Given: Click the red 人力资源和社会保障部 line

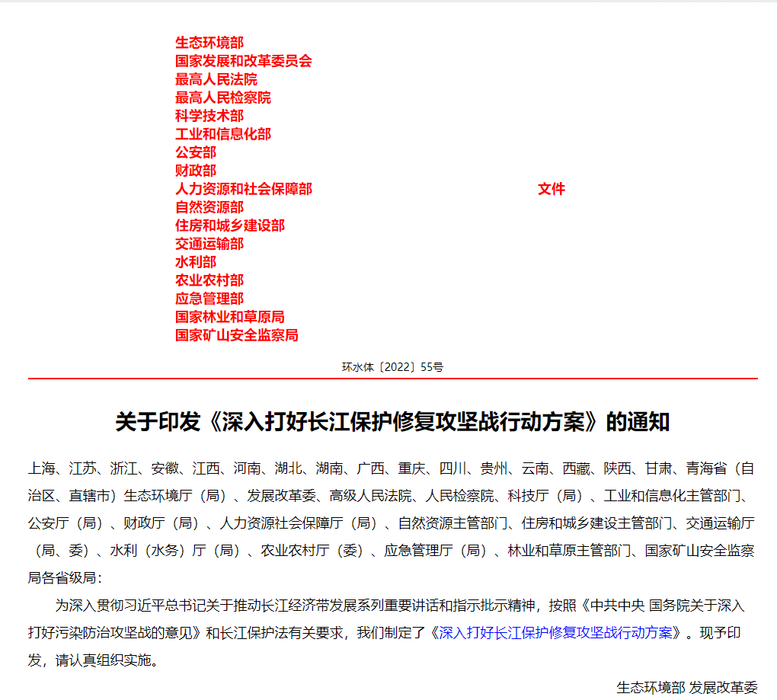Looking at the screenshot, I should click(x=243, y=189).
